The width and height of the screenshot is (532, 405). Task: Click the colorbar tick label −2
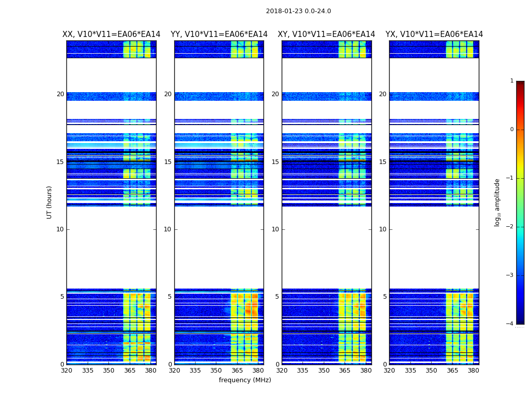coord(510,227)
